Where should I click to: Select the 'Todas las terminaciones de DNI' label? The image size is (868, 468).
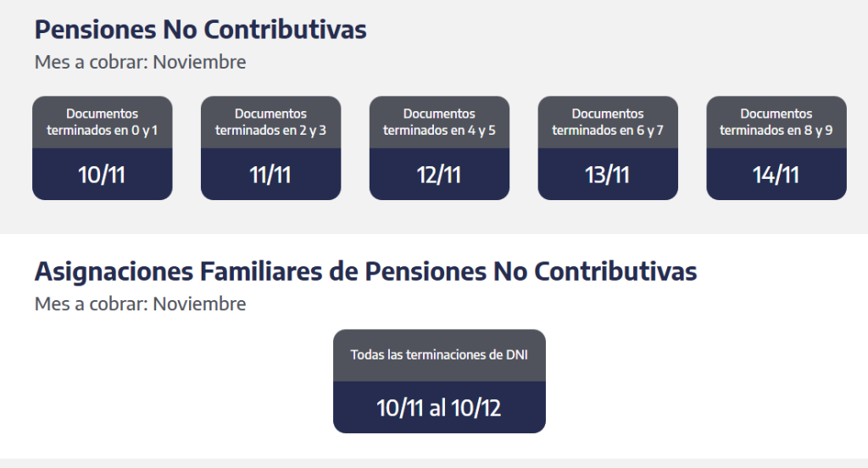(x=439, y=354)
